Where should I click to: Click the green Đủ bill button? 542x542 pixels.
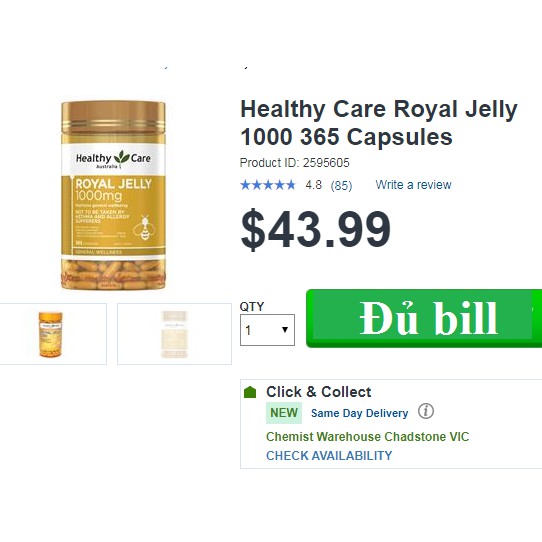click(x=424, y=318)
